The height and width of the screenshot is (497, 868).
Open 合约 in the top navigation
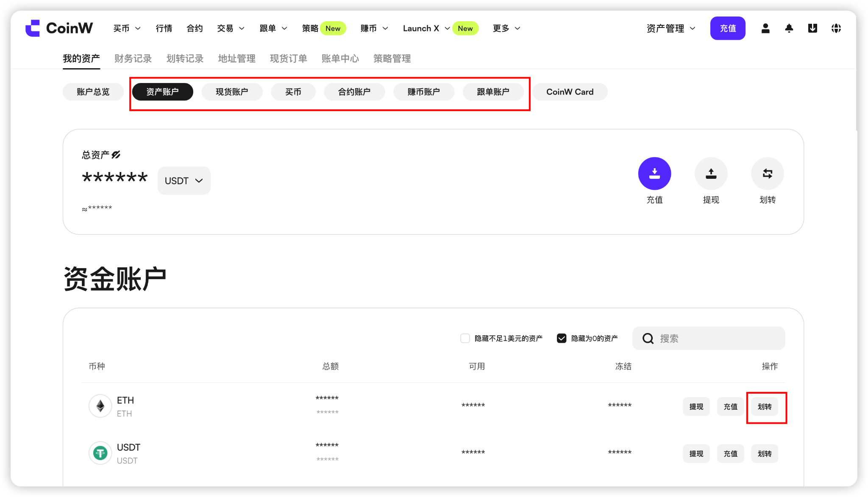[x=195, y=28]
